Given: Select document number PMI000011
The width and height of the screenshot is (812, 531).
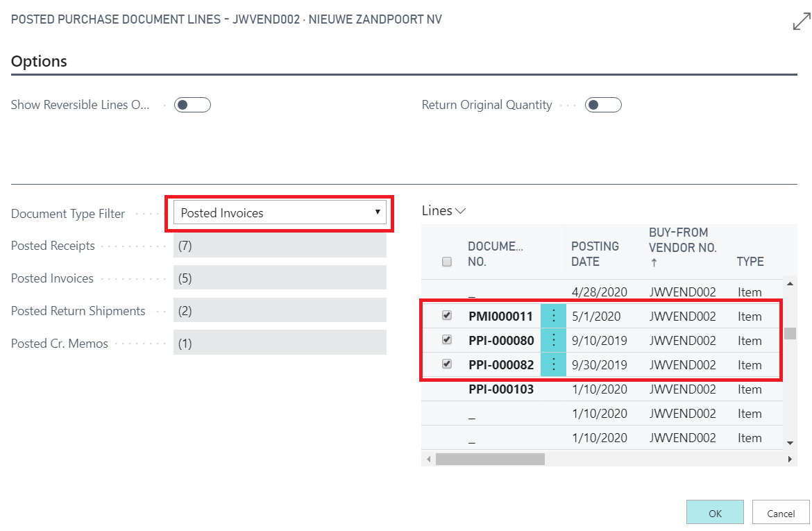Looking at the screenshot, I should click(x=500, y=316).
